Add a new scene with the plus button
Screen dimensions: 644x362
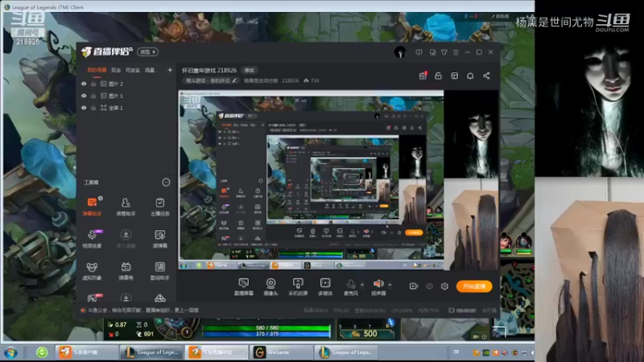click(x=170, y=70)
